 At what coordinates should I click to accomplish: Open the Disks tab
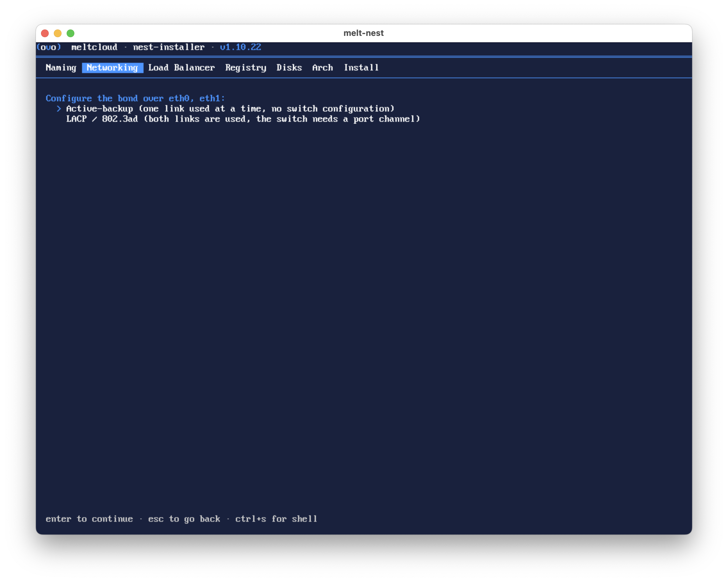pos(289,68)
